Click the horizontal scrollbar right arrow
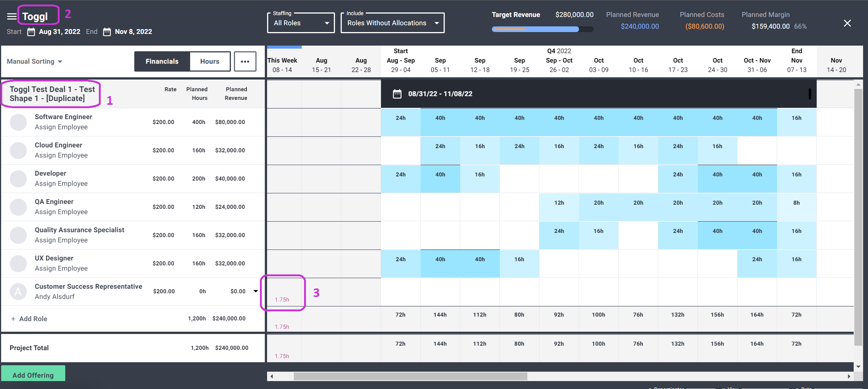This screenshot has width=868, height=389. (849, 376)
